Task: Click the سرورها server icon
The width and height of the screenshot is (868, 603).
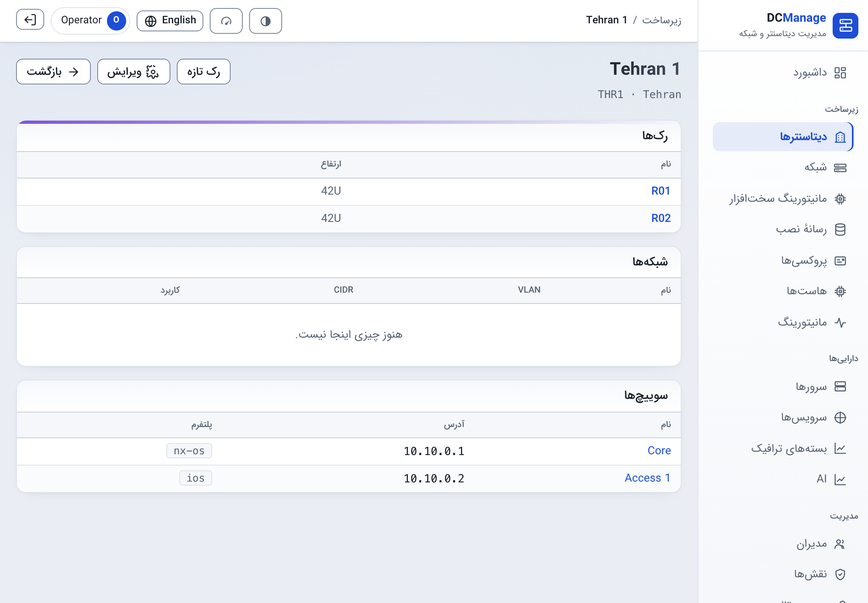Action: (x=840, y=386)
